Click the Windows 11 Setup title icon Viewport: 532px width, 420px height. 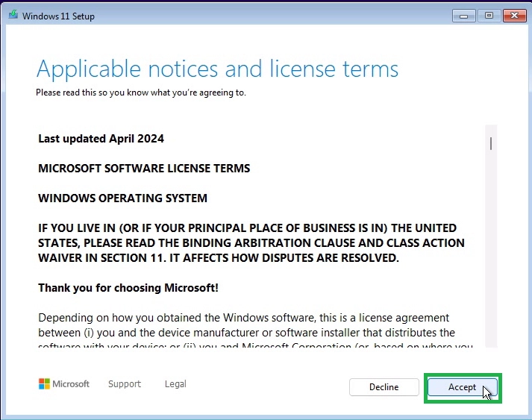[x=13, y=15]
